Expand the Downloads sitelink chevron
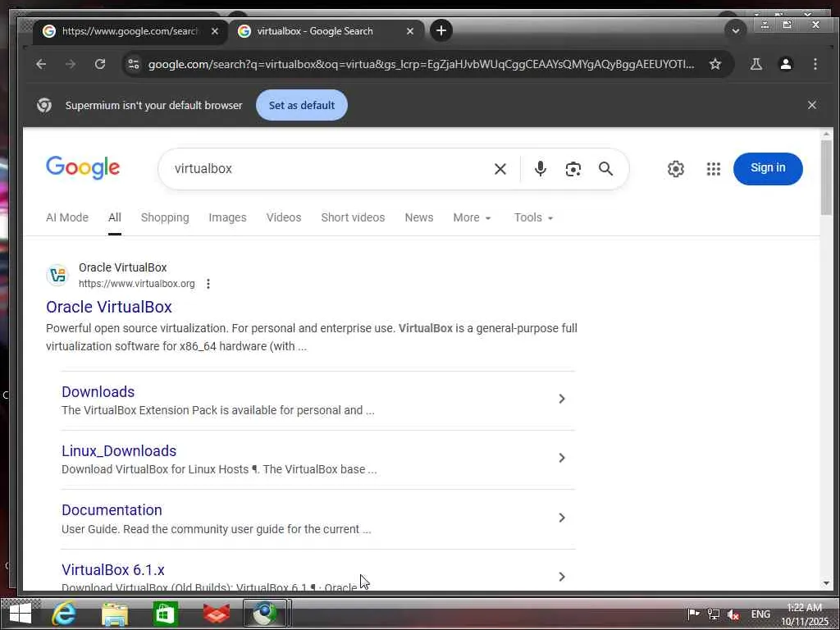The width and height of the screenshot is (840, 630). click(x=562, y=399)
